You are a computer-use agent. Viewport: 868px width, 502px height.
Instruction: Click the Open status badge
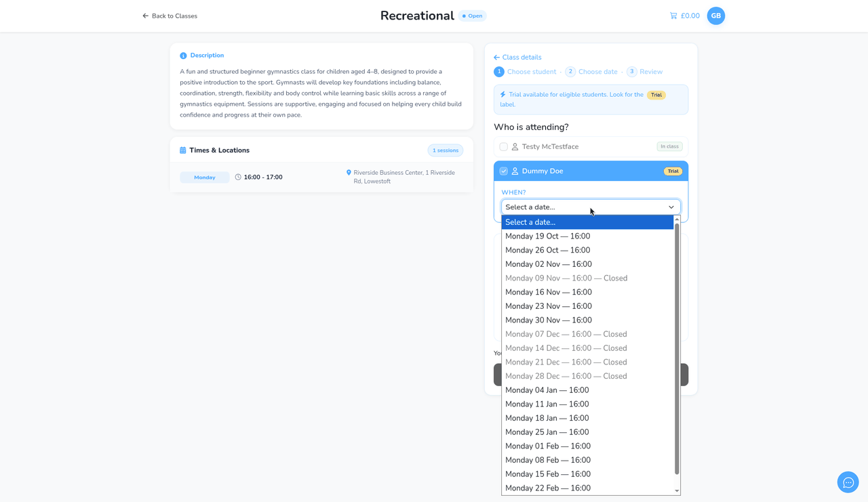click(x=473, y=16)
